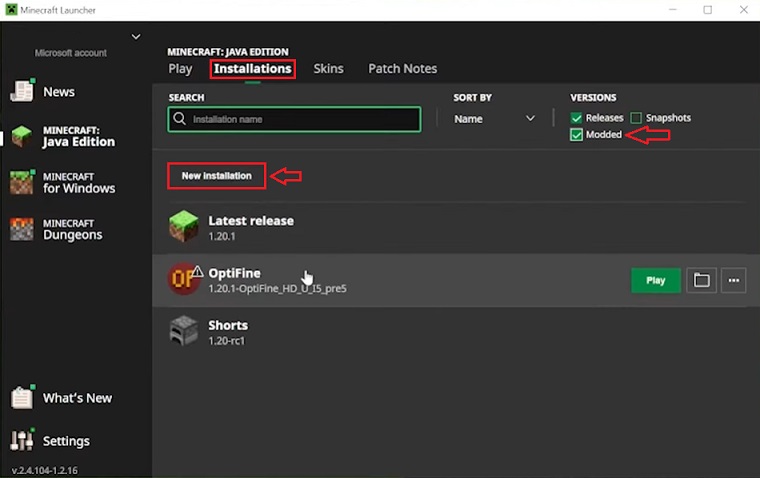Open the Patch Notes tab
Screen dimensions: 760x478
tap(402, 69)
